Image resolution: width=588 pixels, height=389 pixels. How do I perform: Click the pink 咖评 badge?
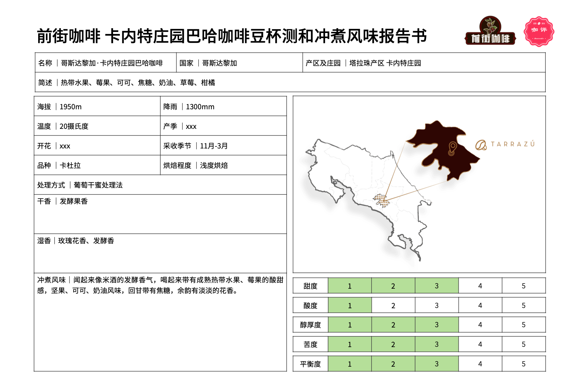[539, 31]
